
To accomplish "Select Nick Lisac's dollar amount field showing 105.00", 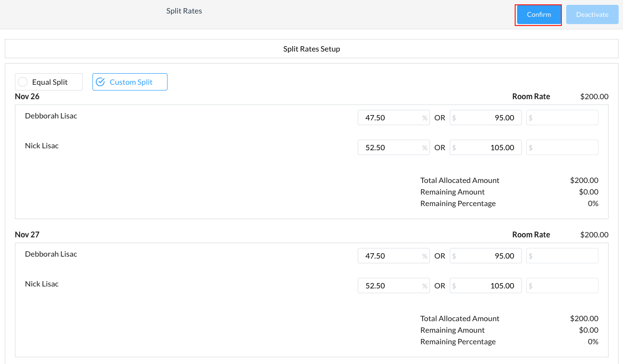I will tap(485, 147).
